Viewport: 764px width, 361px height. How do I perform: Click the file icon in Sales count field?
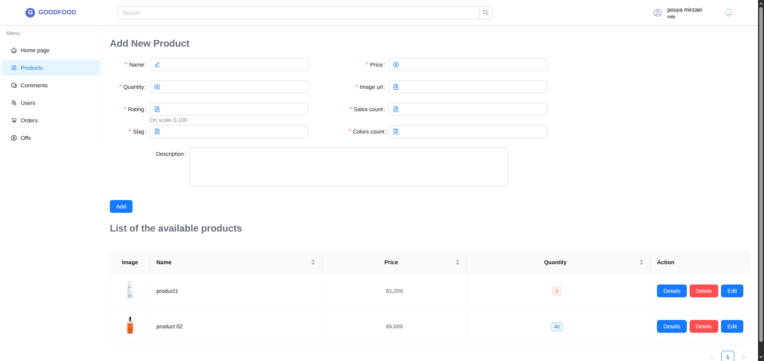pos(396,109)
